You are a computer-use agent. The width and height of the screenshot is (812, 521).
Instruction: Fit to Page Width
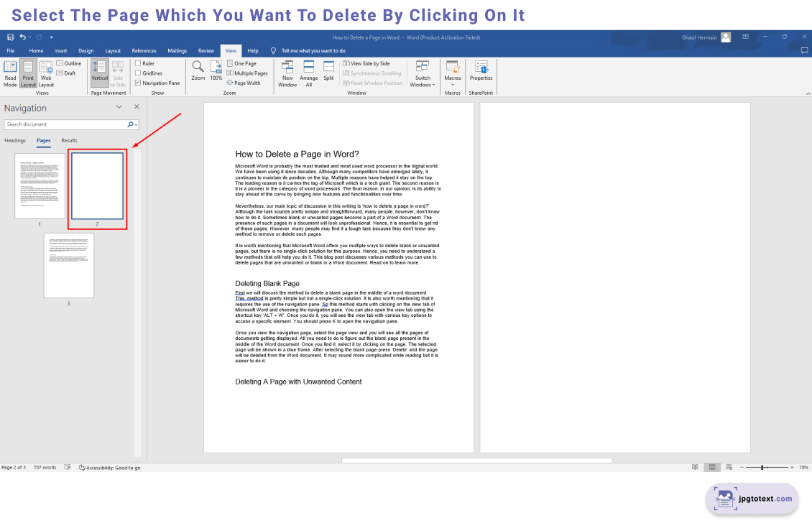tap(244, 83)
